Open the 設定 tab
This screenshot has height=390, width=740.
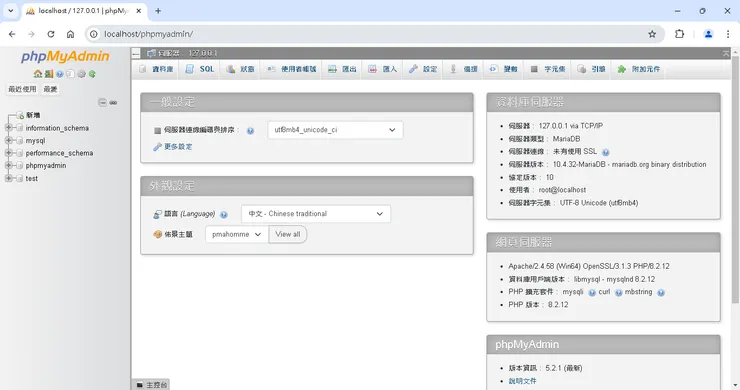[x=423, y=69]
